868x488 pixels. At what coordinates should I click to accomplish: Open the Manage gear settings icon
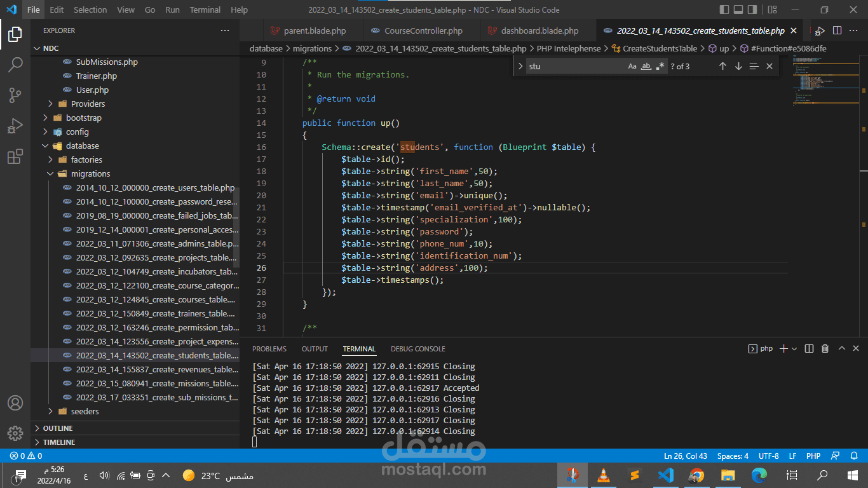point(15,433)
